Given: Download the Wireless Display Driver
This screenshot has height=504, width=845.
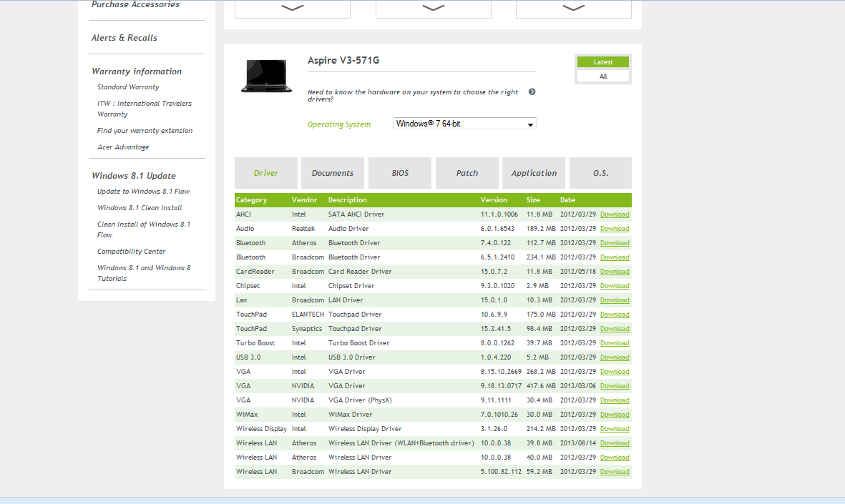Looking at the screenshot, I should (615, 429).
